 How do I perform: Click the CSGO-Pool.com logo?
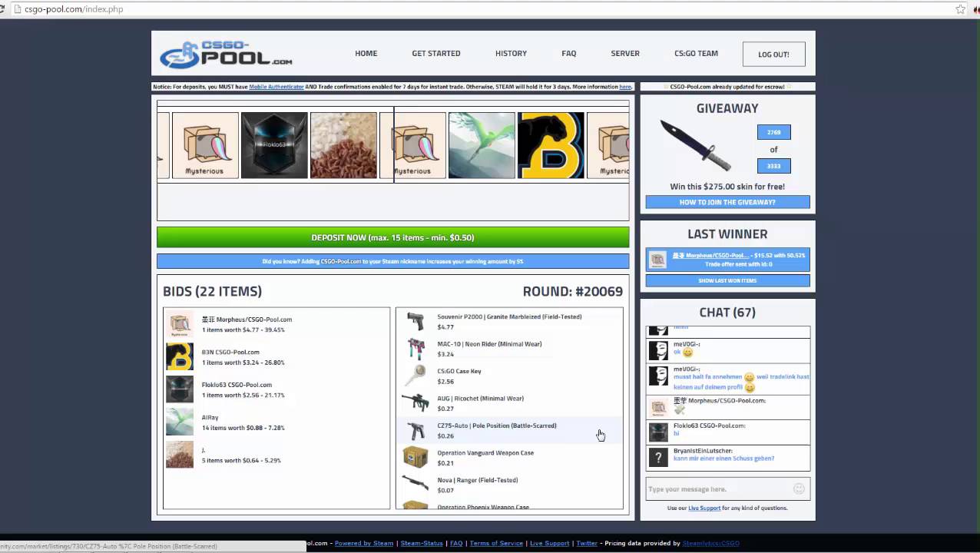[x=226, y=54]
